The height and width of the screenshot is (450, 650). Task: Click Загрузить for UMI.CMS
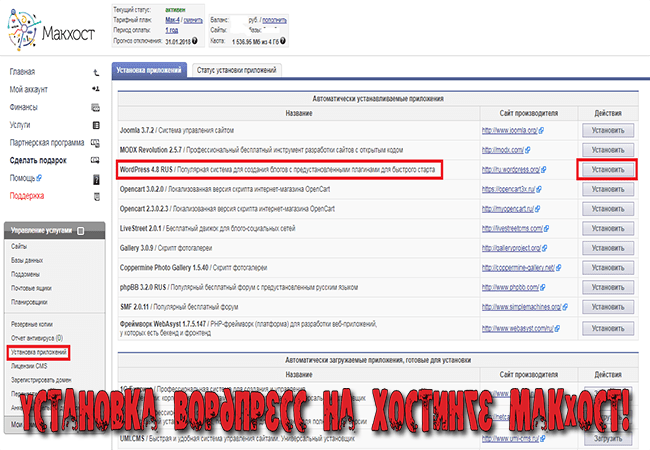point(608,438)
